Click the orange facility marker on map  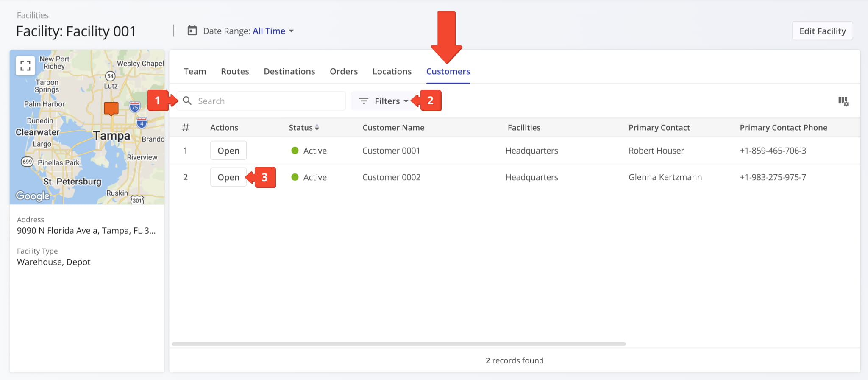111,109
